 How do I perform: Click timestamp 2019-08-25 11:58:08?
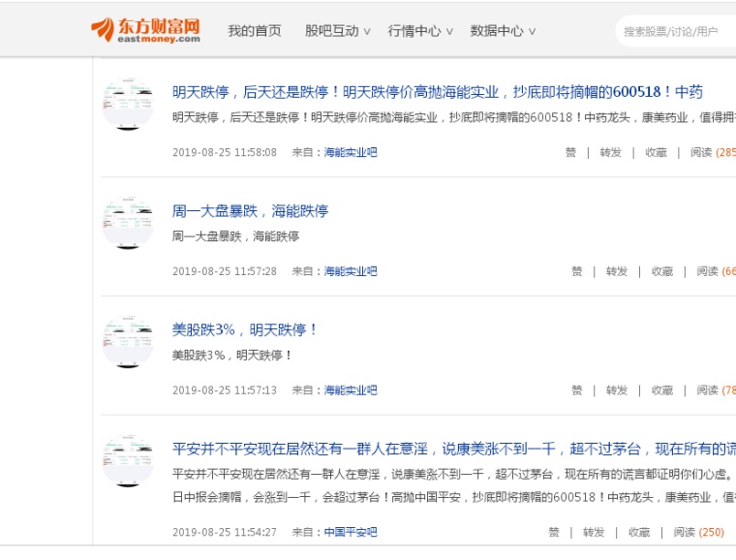point(225,152)
